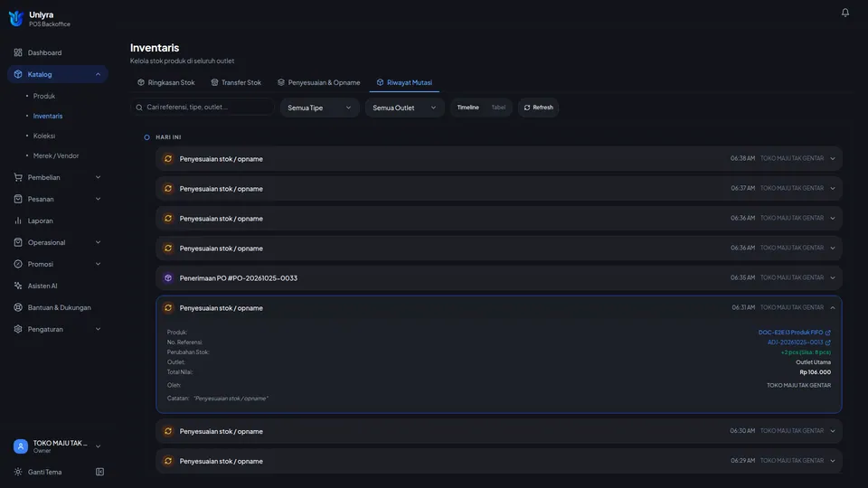Click the Pengaturan gear icon
Viewport: 868px width, 488px height.
(18, 329)
